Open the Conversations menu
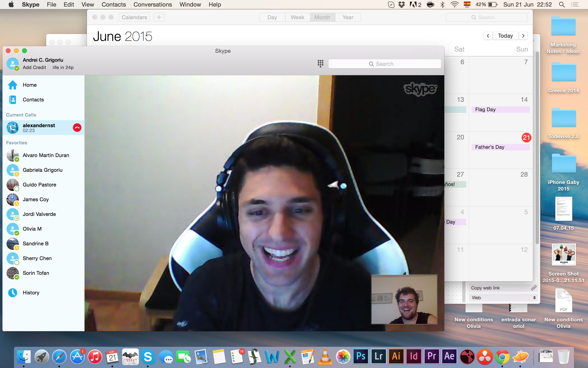 click(x=153, y=4)
